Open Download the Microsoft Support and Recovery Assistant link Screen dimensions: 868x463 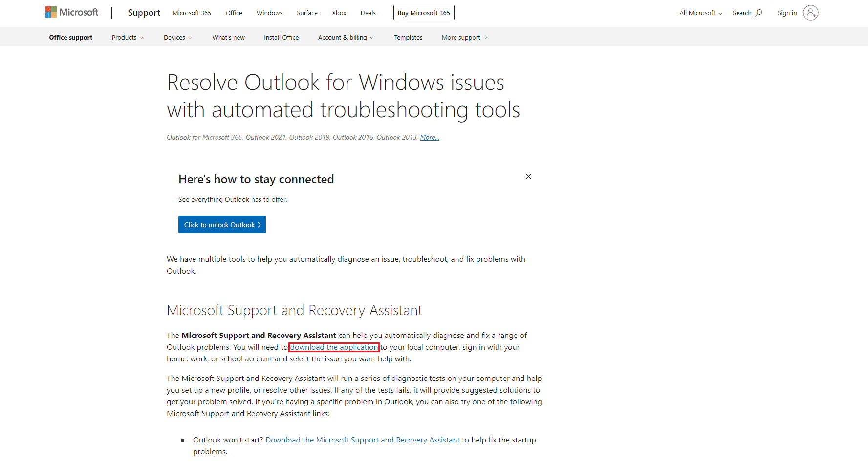[363, 440]
